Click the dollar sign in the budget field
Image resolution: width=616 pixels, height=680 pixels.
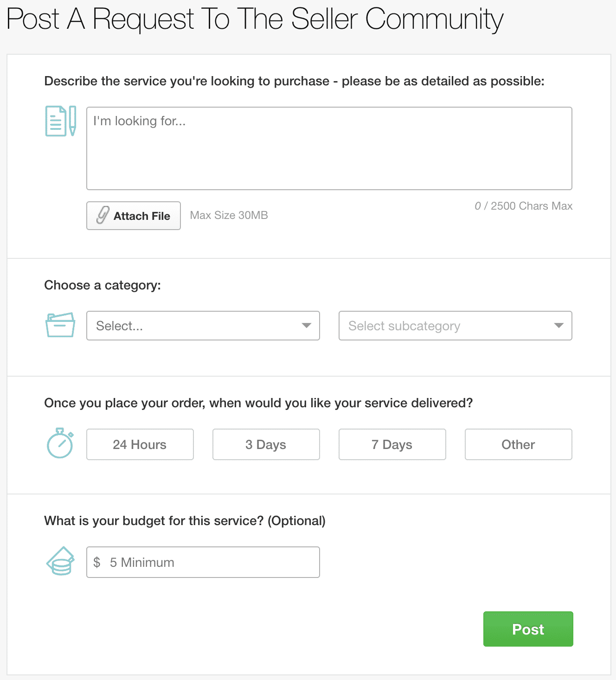pos(97,562)
